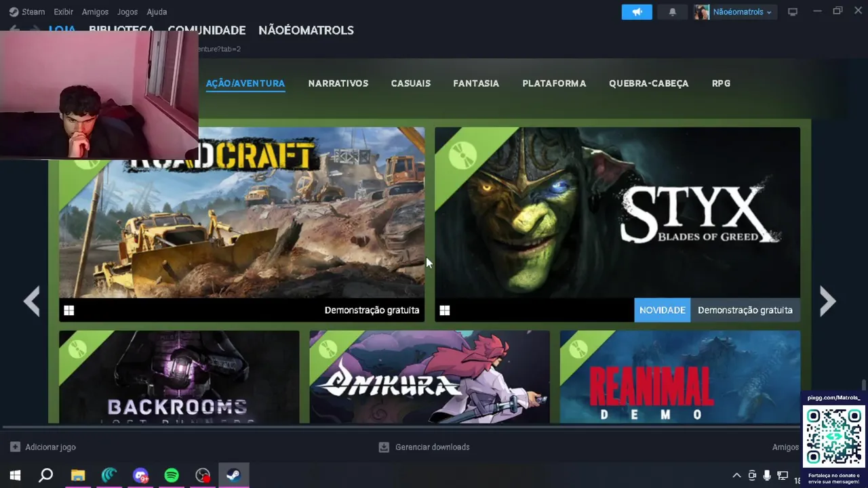Image resolution: width=868 pixels, height=488 pixels.
Task: Switch to the PLATAFORMA tab
Action: pyautogui.click(x=554, y=83)
